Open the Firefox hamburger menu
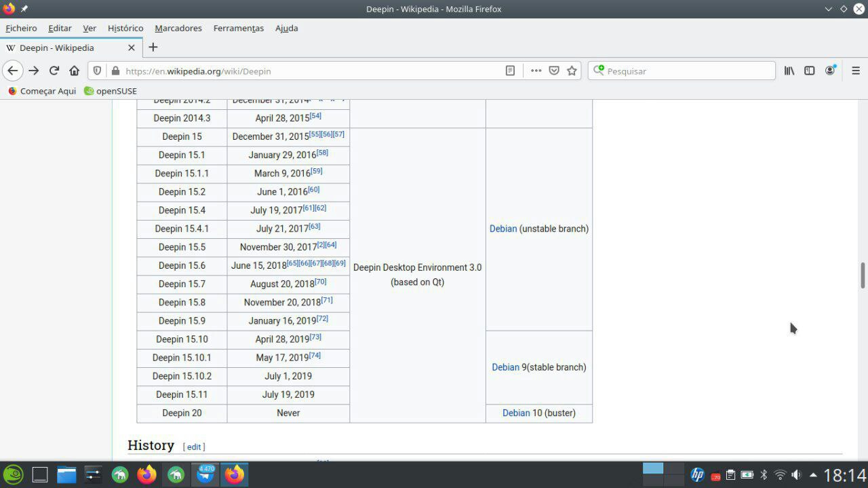Image resolution: width=868 pixels, height=488 pixels. pyautogui.click(x=856, y=71)
